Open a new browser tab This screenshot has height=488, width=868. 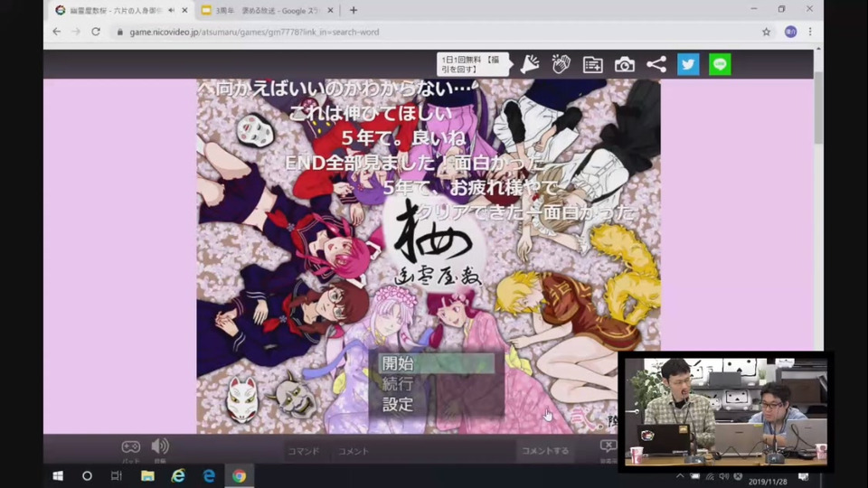pos(354,10)
